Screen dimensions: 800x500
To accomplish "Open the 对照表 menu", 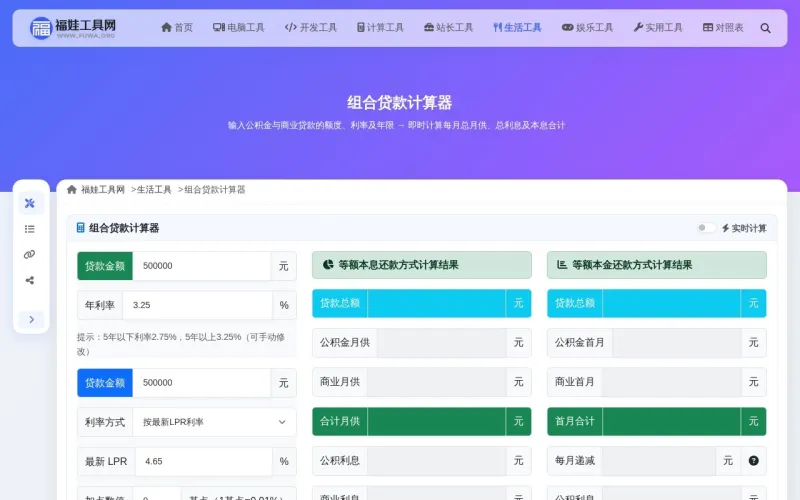I will click(723, 28).
